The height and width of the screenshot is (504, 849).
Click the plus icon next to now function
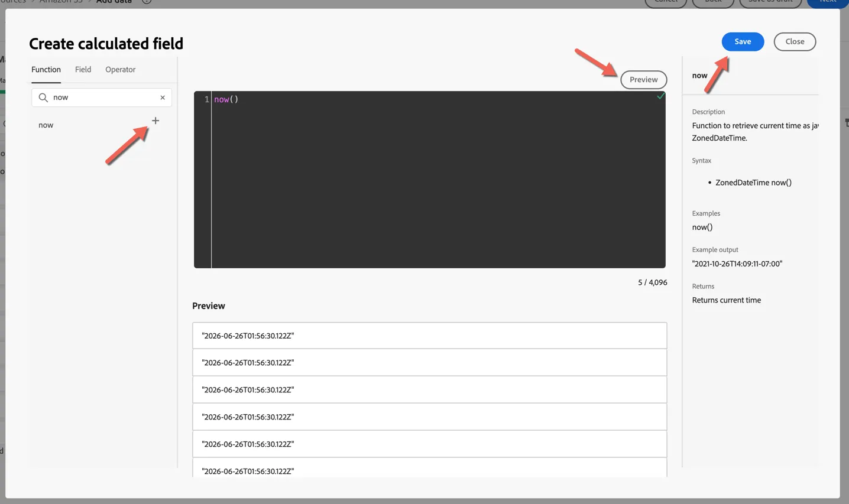(155, 121)
